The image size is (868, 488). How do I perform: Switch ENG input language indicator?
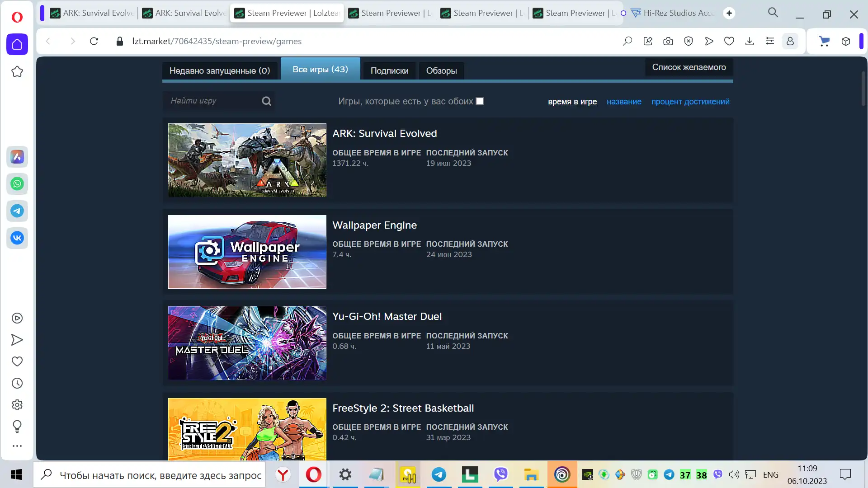[771, 475]
